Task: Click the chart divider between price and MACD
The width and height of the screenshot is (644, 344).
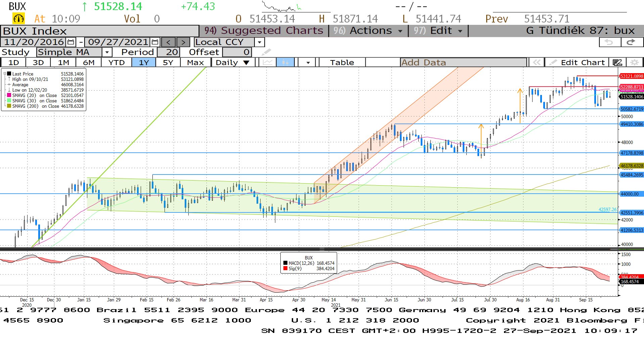Action: click(x=322, y=249)
